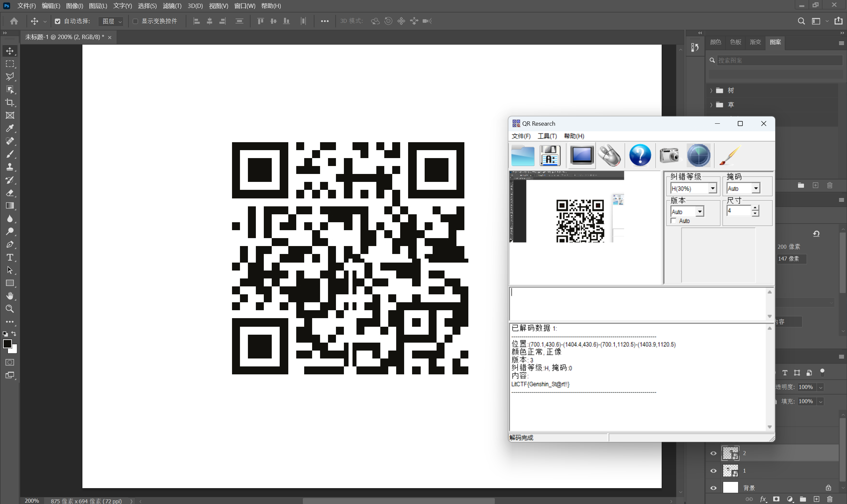The image size is (847, 504).
Task: Open the 版本 Auto dropdown
Action: [x=699, y=212]
